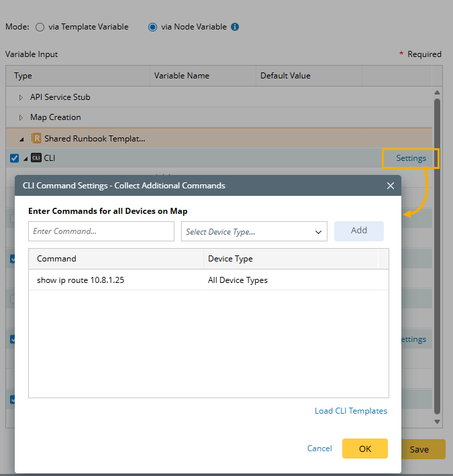Screen dimensions: 453x476
Task: Click the scrollbar down arrow in Variable Input
Action: (438, 421)
